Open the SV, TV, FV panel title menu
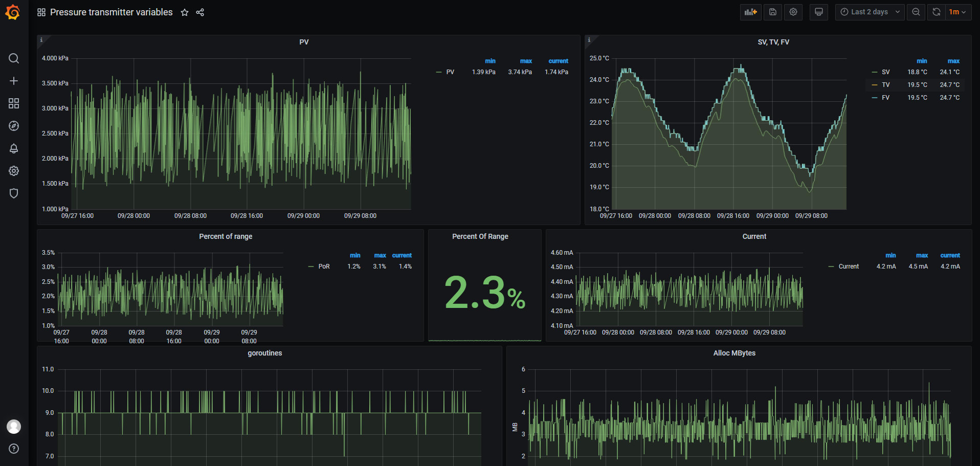 click(x=773, y=42)
